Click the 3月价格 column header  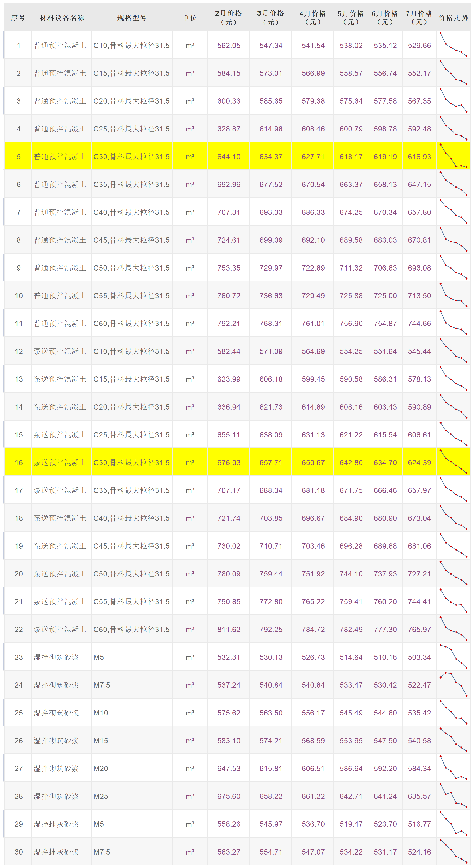pos(271,17)
